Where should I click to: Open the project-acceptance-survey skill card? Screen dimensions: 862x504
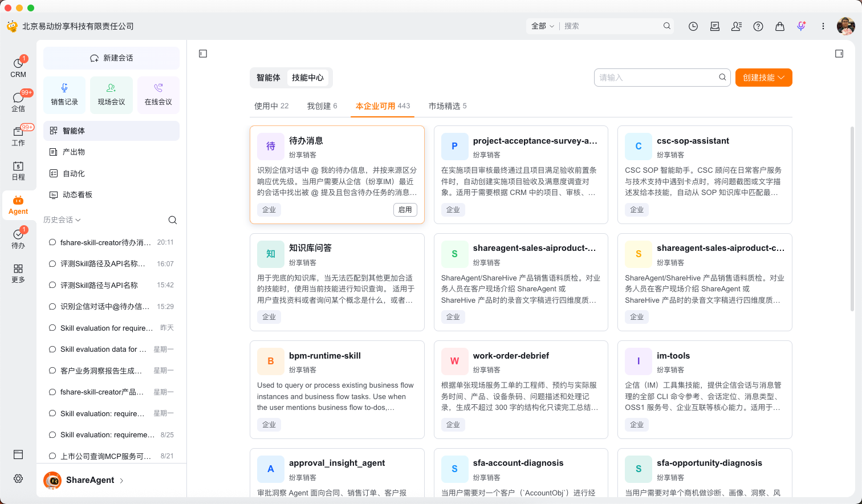pyautogui.click(x=521, y=174)
